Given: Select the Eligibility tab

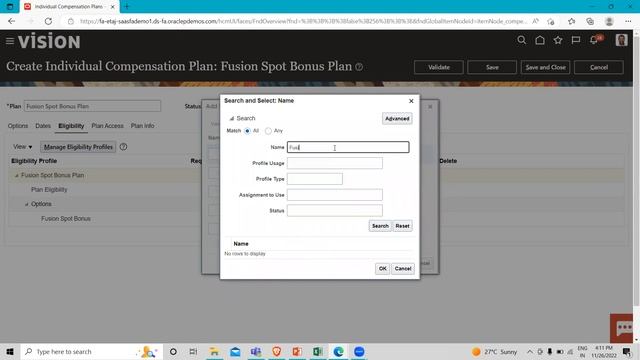Looking at the screenshot, I should pyautogui.click(x=71, y=126).
